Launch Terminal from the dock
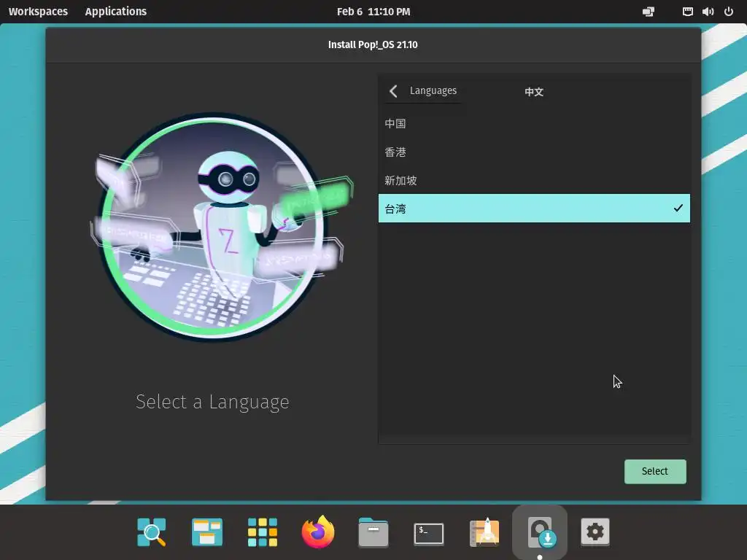 429,533
